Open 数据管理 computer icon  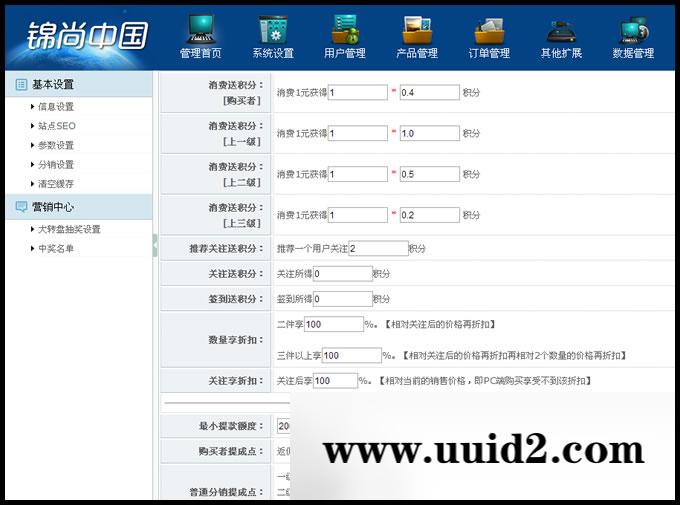click(633, 30)
